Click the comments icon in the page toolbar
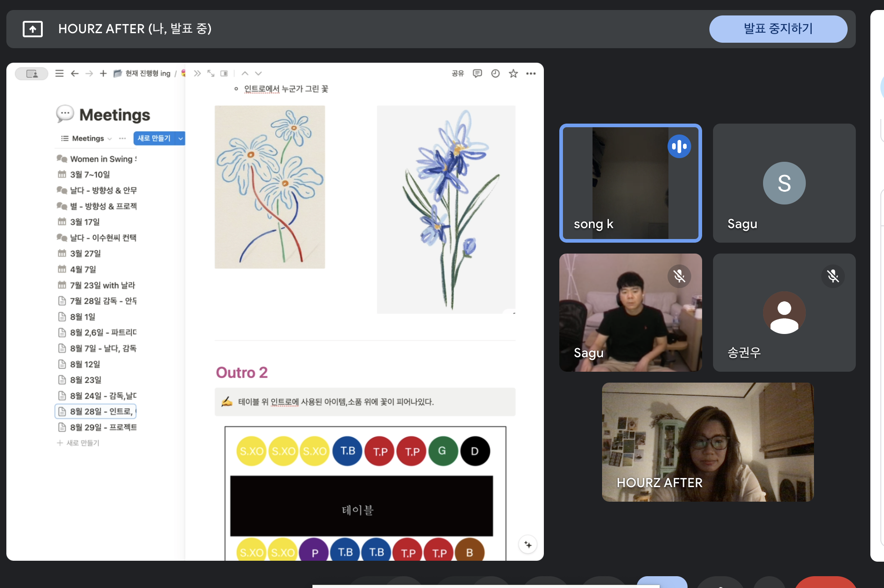 [x=477, y=74]
